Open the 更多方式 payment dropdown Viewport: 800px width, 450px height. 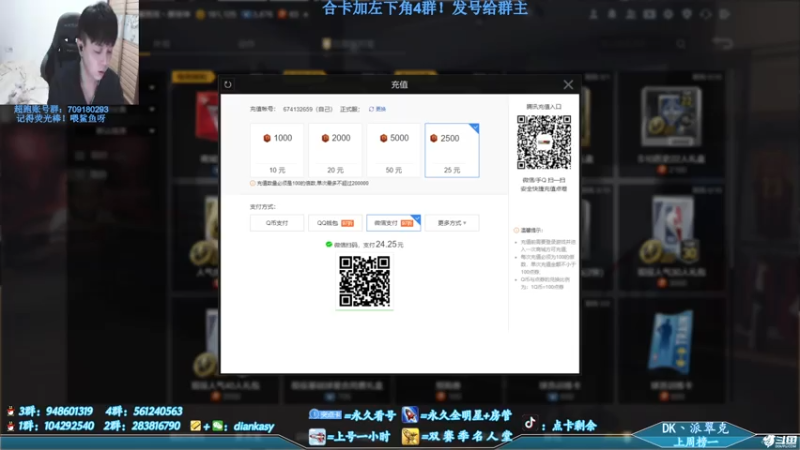[x=452, y=223]
